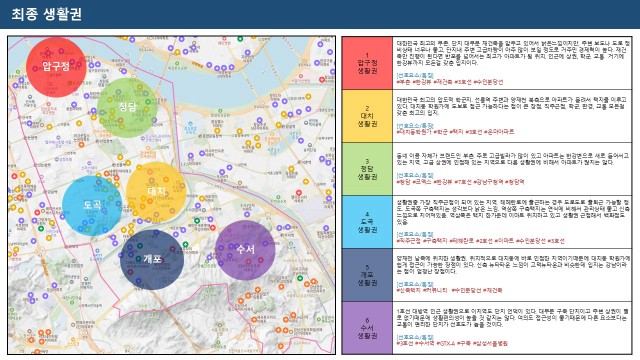Select the yellow 대치 circle on map

coord(156,192)
